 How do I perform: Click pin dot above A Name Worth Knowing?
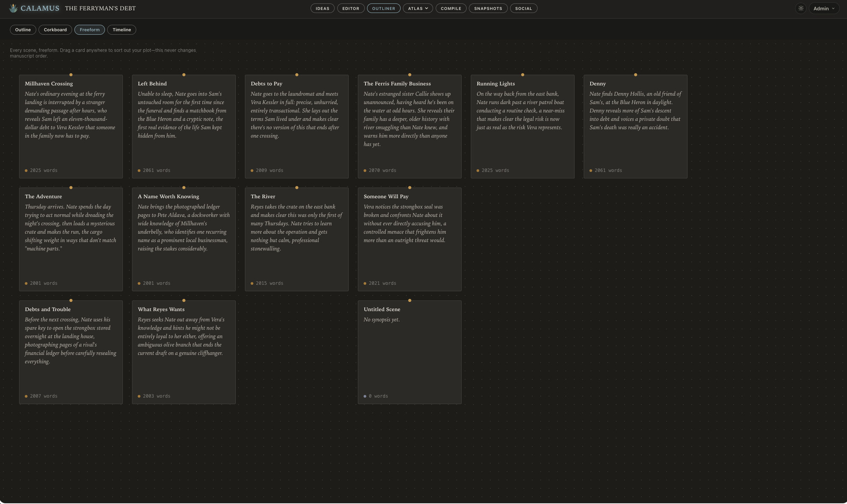[x=184, y=187]
